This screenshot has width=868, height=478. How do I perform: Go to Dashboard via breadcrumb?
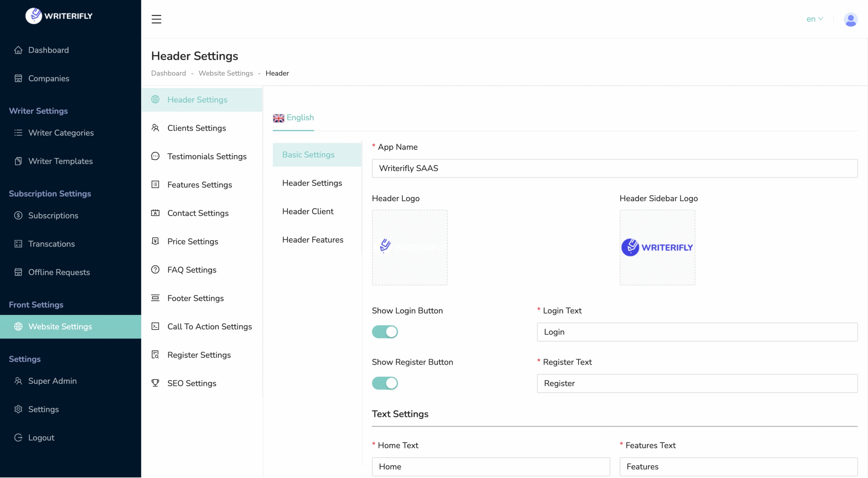point(169,73)
